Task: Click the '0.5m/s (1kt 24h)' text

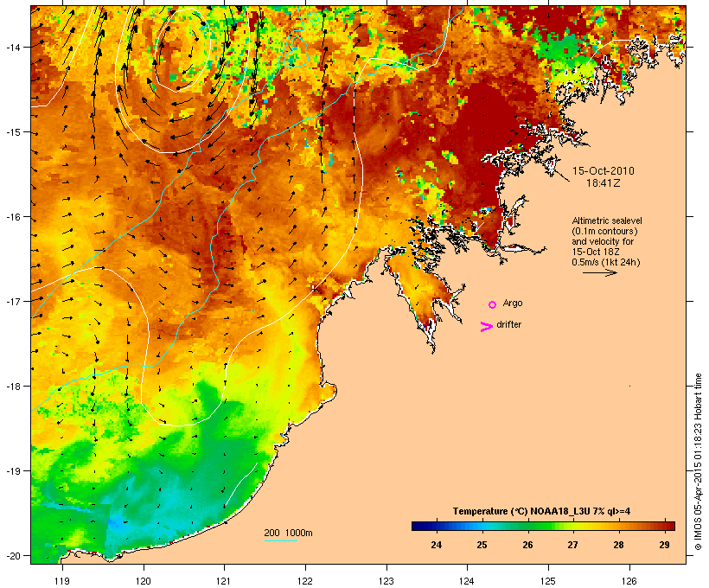Action: (606, 262)
